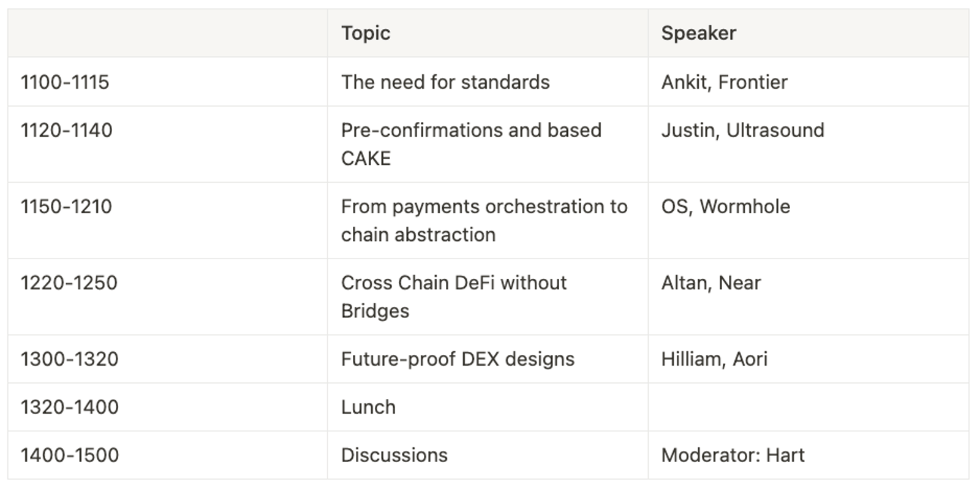Select "Future-proof DEX designs" topic cell
This screenshot has width=980, height=489.
coord(458,359)
